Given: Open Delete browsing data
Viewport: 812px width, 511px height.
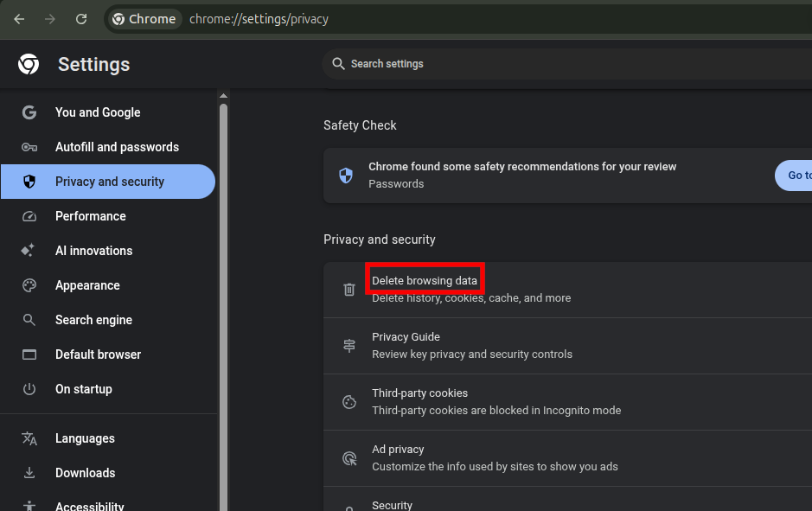Looking at the screenshot, I should (x=567, y=290).
